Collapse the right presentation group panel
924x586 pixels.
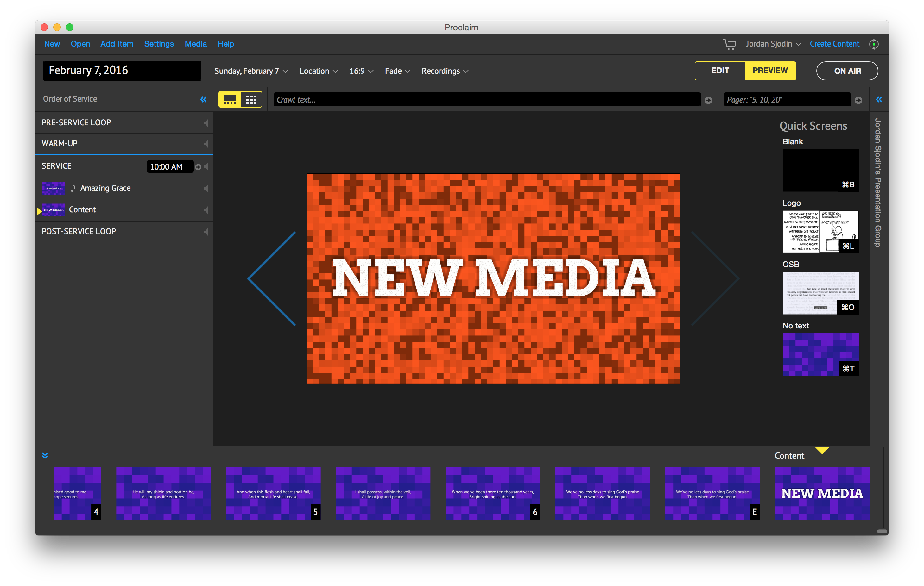879,99
